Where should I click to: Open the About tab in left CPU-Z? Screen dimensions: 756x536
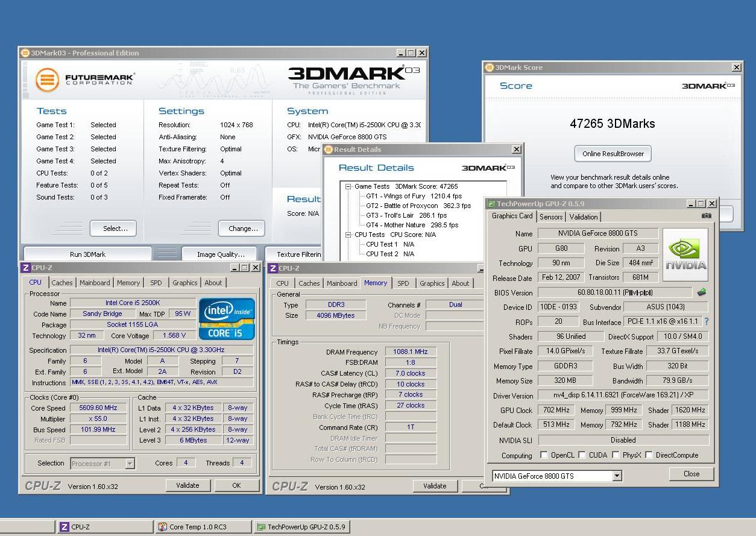tap(213, 283)
